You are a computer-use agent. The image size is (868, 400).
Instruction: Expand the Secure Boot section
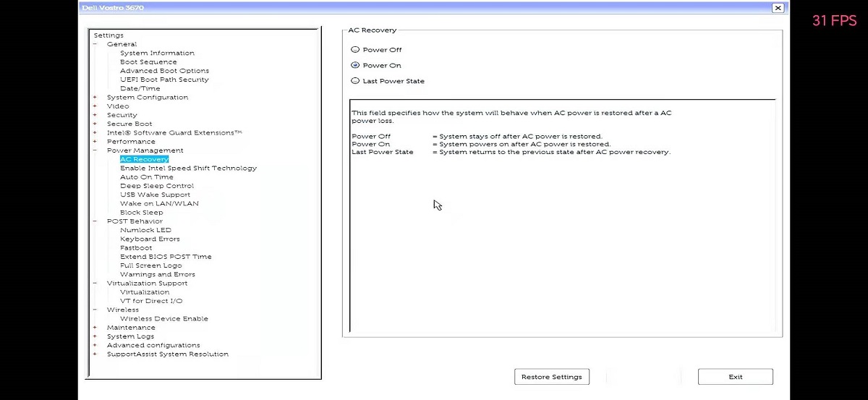point(94,124)
